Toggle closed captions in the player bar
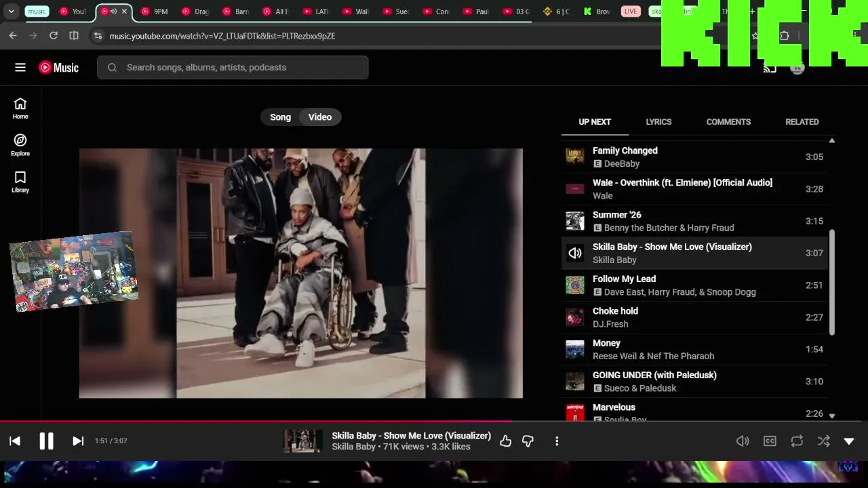The width and height of the screenshot is (868, 488). point(770,441)
